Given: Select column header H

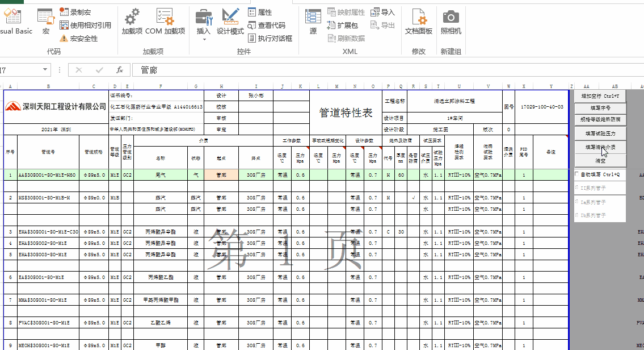Looking at the screenshot, I should click(221, 86).
